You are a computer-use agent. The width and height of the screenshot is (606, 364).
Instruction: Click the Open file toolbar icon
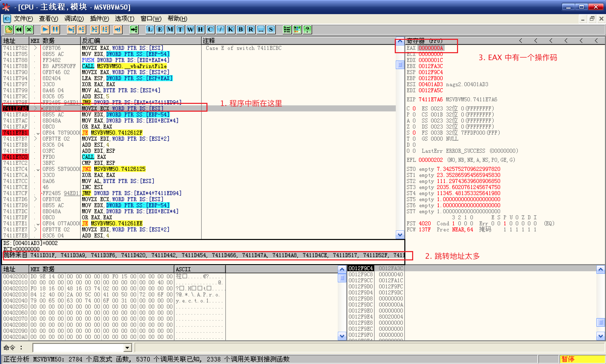point(9,29)
